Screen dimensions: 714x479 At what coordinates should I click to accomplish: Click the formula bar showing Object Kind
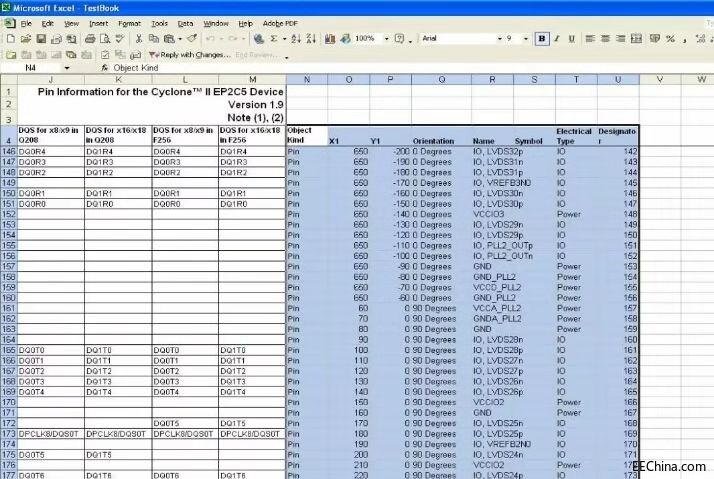click(410, 68)
